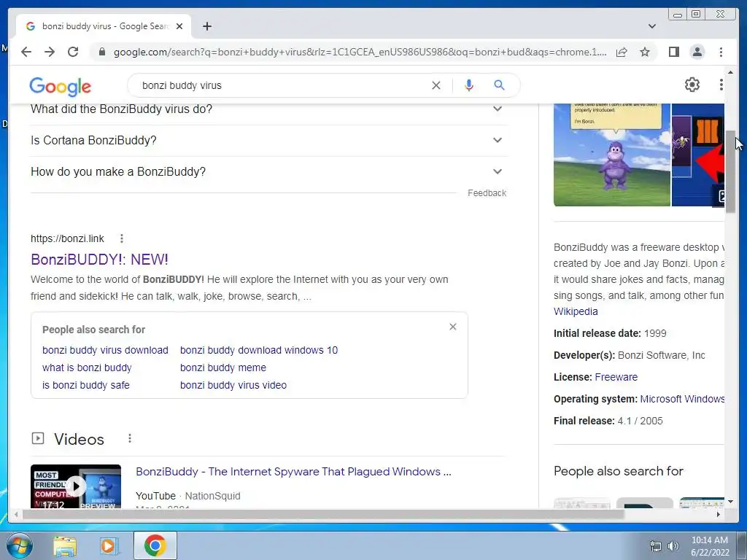The image size is (747, 560).
Task: Close the bonzi buddy virus tab
Action: pos(179,26)
